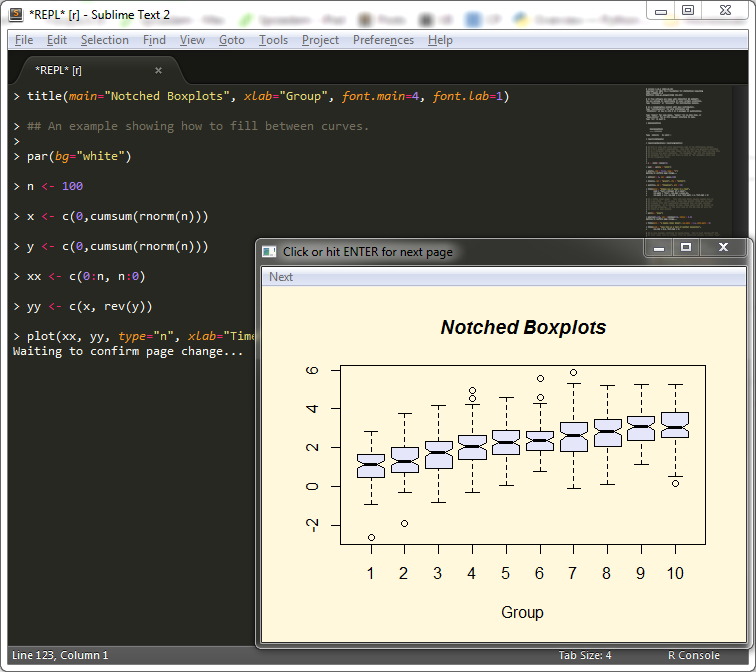This screenshot has height=672, width=756.
Task: Open the File menu
Action: (24, 40)
